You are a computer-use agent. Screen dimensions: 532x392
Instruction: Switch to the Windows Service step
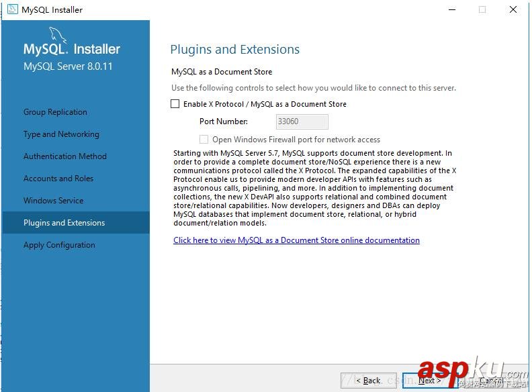click(54, 201)
